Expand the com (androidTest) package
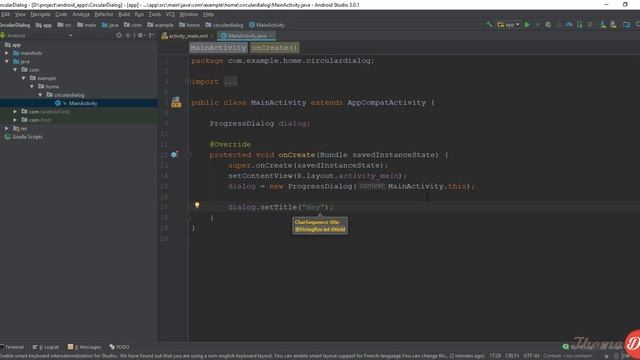640x360 pixels. pyautogui.click(x=15, y=111)
